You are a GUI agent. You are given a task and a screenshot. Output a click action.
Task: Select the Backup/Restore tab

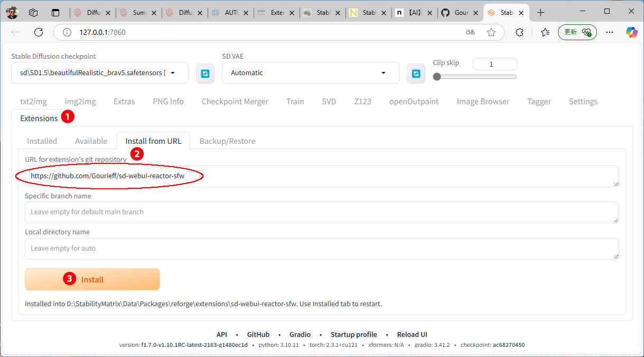[227, 141]
